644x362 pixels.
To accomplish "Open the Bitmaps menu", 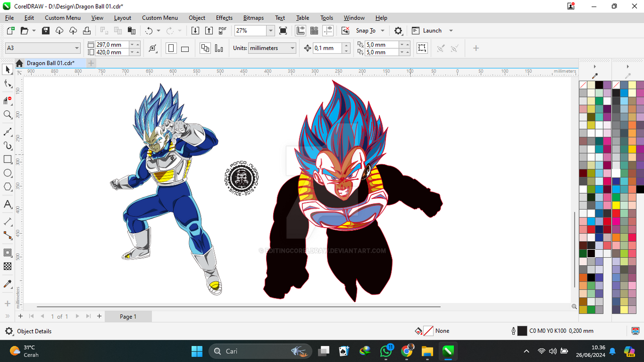I will 254,18.
